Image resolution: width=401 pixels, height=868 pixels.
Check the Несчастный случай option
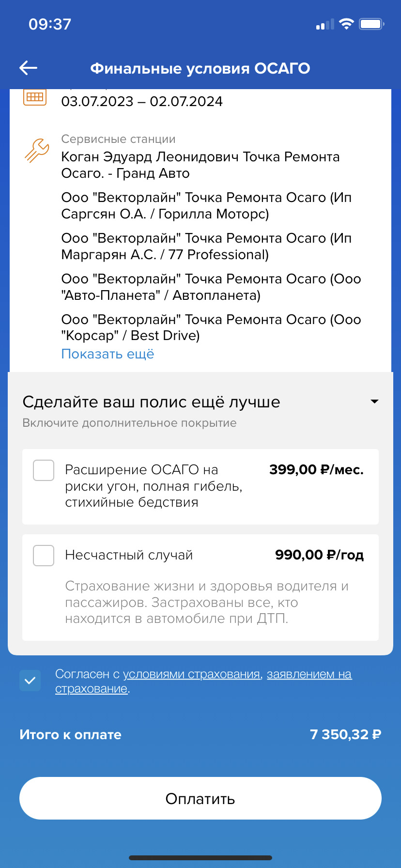click(44, 556)
